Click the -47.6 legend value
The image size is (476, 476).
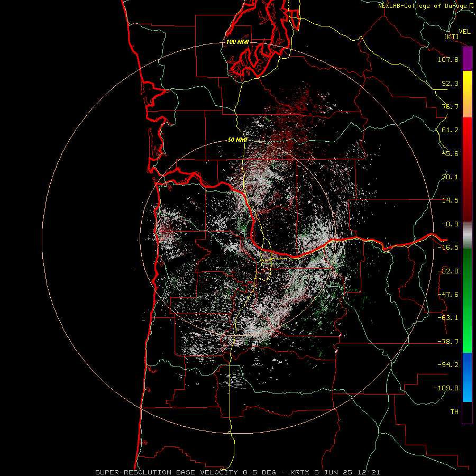[x=448, y=295]
